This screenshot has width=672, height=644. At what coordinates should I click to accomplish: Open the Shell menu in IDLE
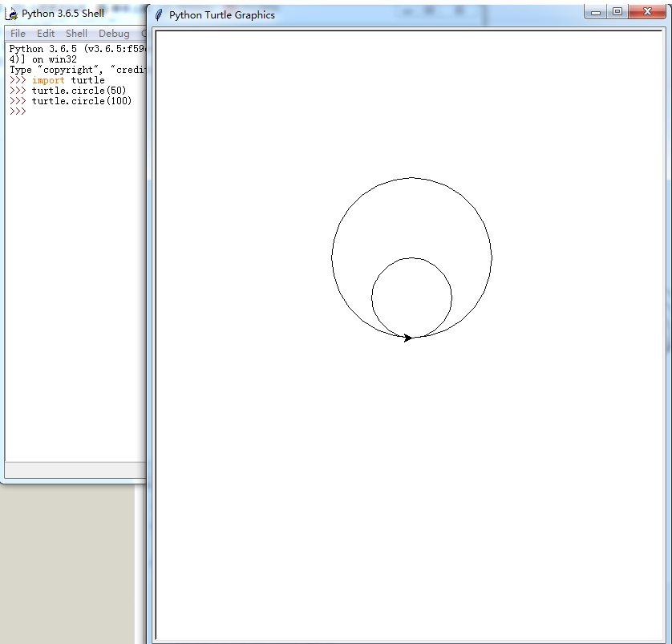click(x=76, y=34)
